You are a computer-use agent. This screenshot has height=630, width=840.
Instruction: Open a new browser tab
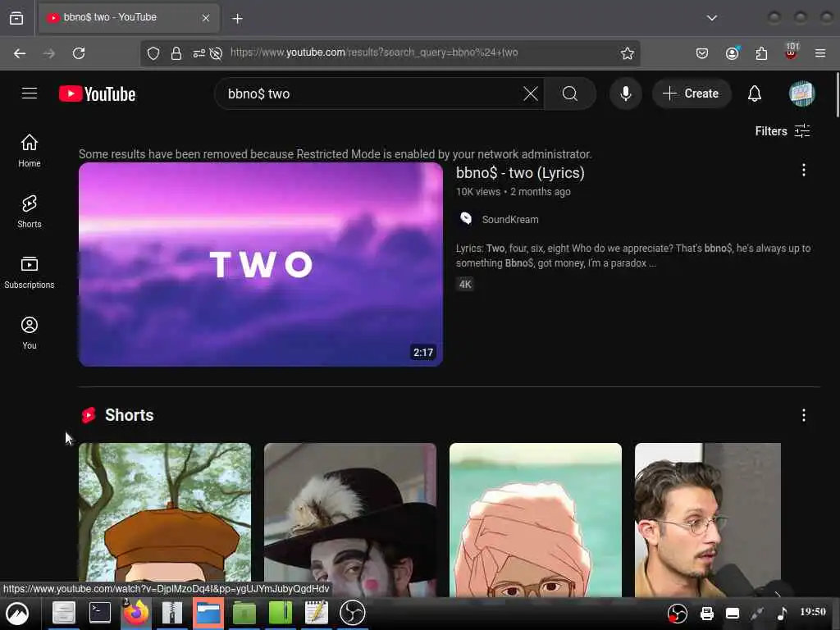(x=237, y=19)
